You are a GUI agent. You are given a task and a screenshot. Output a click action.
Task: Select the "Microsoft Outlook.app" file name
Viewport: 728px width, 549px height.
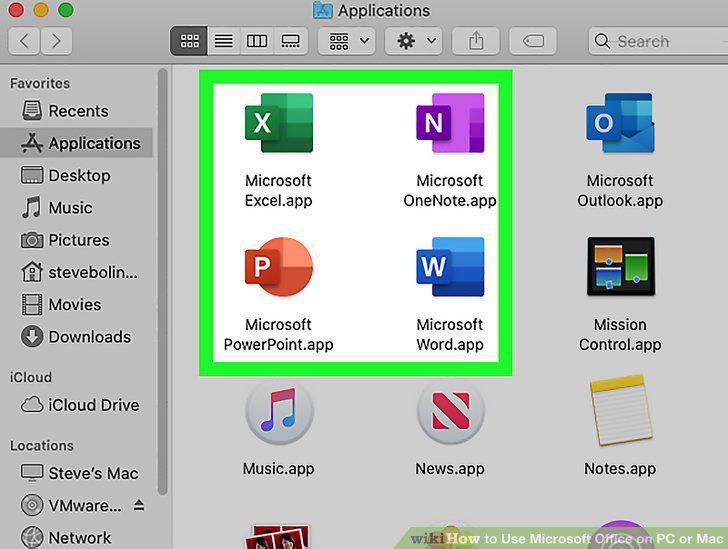pyautogui.click(x=620, y=190)
